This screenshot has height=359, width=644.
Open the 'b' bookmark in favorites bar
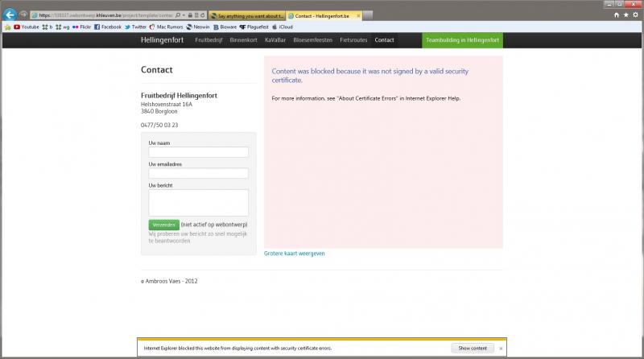tap(47, 27)
